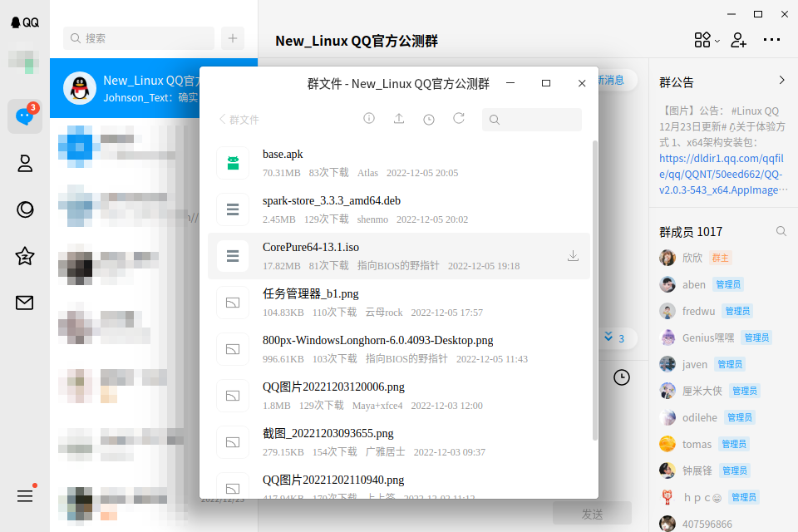Open the file history clock icon in 群文件 toolbar
The width and height of the screenshot is (798, 532).
click(429, 119)
